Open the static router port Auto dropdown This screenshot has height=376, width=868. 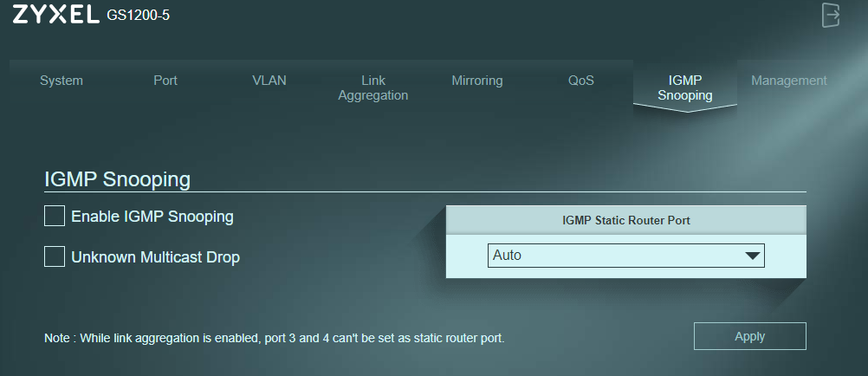click(625, 256)
